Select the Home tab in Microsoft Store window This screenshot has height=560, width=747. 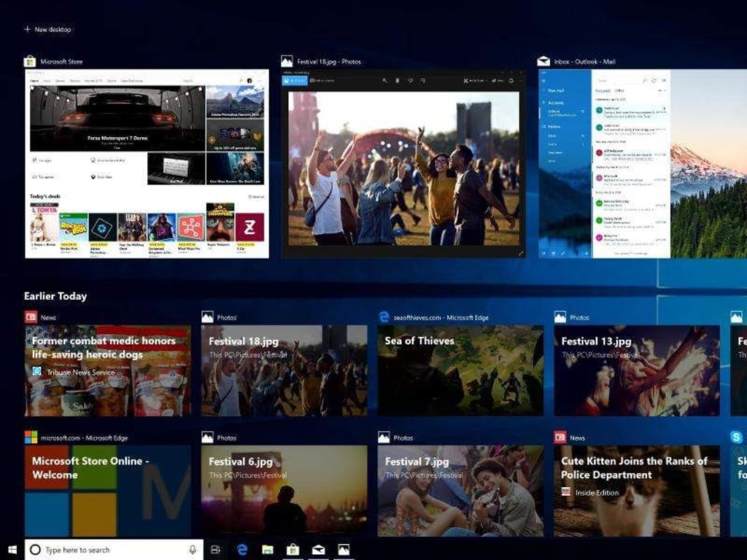click(34, 81)
